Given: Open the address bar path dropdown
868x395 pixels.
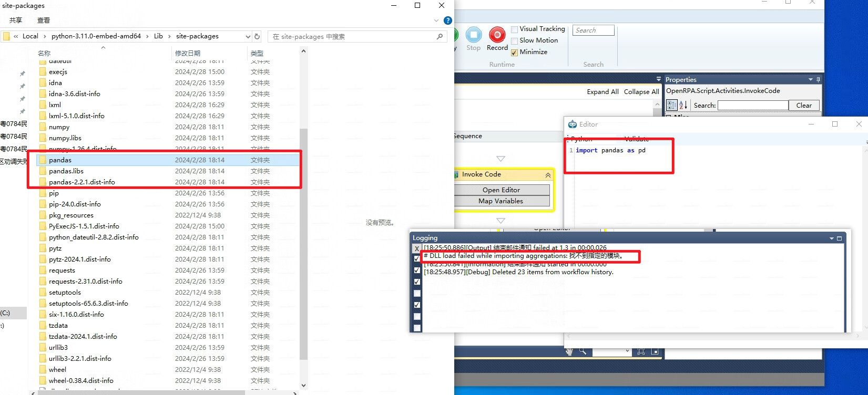Looking at the screenshot, I should [x=248, y=36].
